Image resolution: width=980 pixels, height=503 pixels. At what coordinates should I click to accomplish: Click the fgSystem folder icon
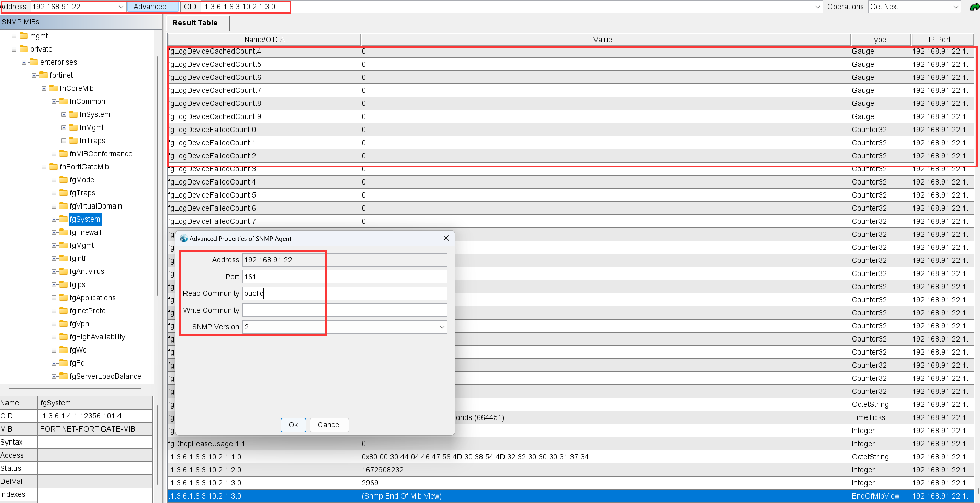[x=64, y=219]
